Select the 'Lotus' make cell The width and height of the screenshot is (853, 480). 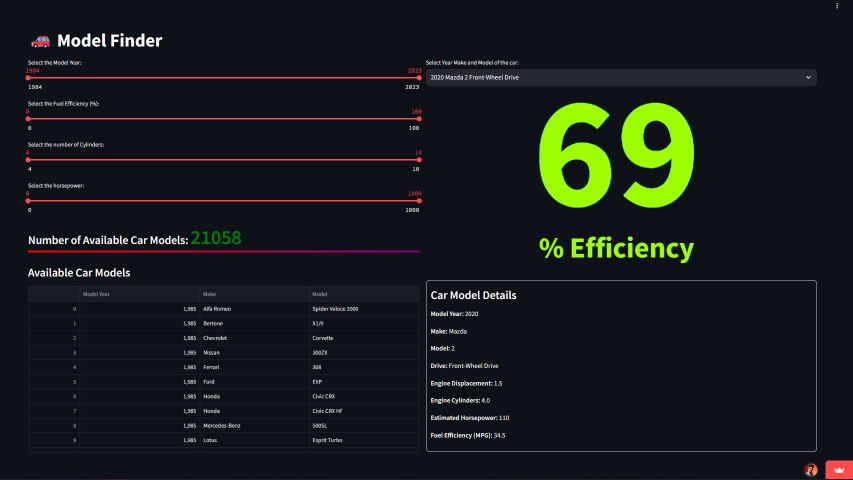[254, 440]
